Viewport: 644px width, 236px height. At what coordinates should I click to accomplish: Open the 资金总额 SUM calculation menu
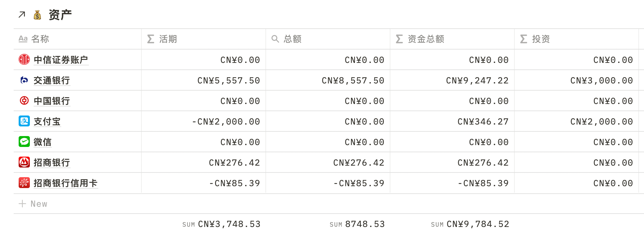pyautogui.click(x=470, y=224)
